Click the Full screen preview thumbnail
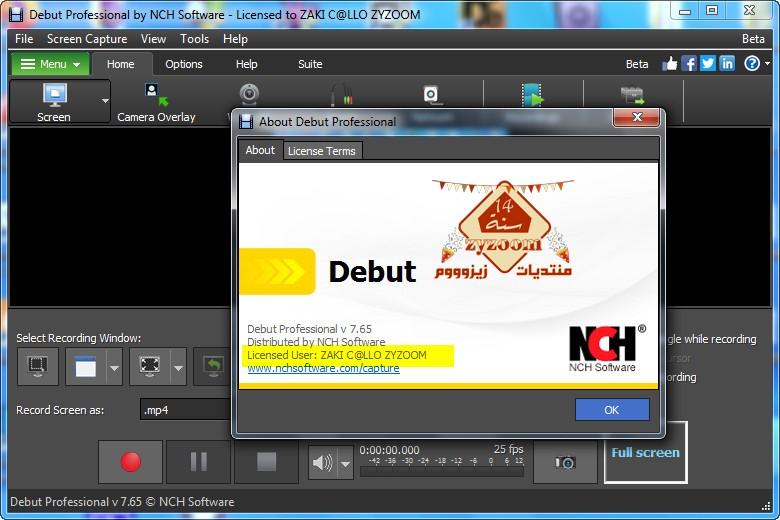This screenshot has height=520, width=780. tap(645, 452)
